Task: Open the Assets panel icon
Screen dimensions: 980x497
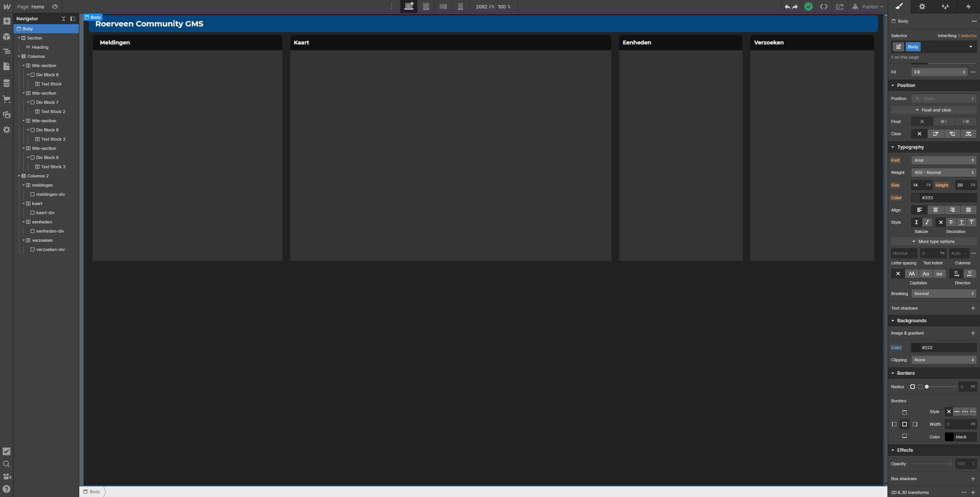Action: pyautogui.click(x=7, y=115)
